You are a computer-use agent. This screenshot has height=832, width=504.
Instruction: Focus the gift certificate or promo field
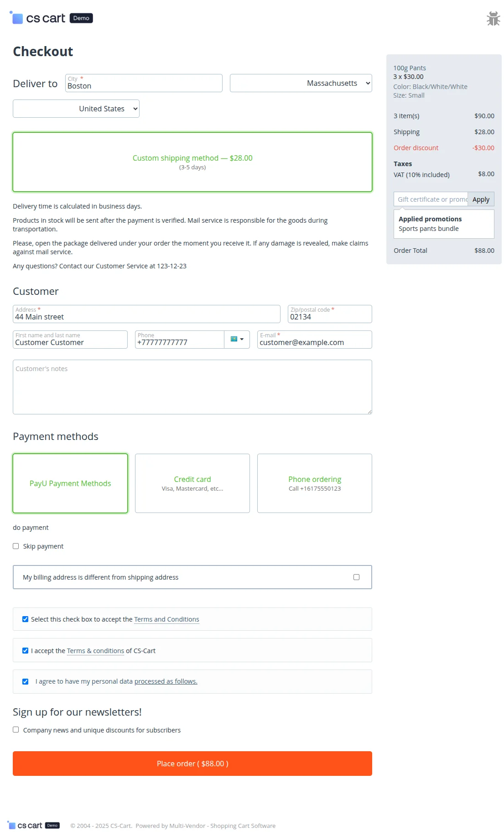coord(431,199)
